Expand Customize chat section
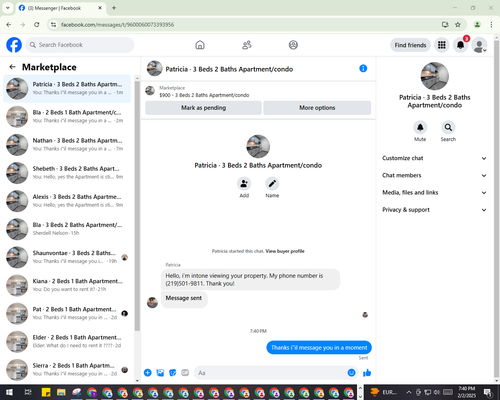This screenshot has width=500, height=400. click(434, 158)
